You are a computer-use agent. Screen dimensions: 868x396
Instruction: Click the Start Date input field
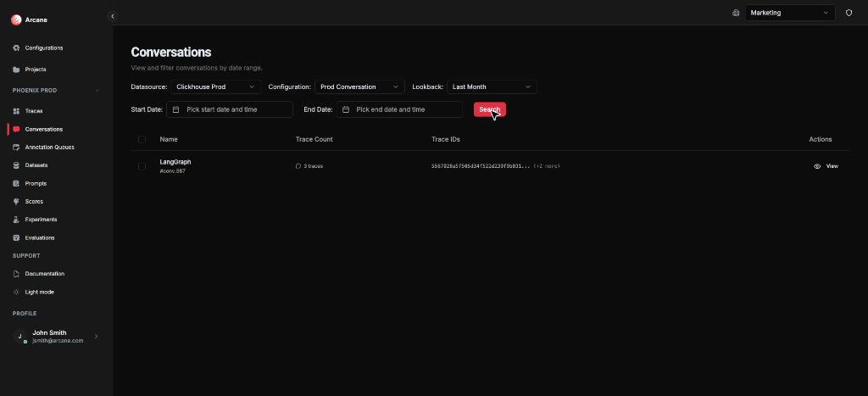tap(229, 109)
